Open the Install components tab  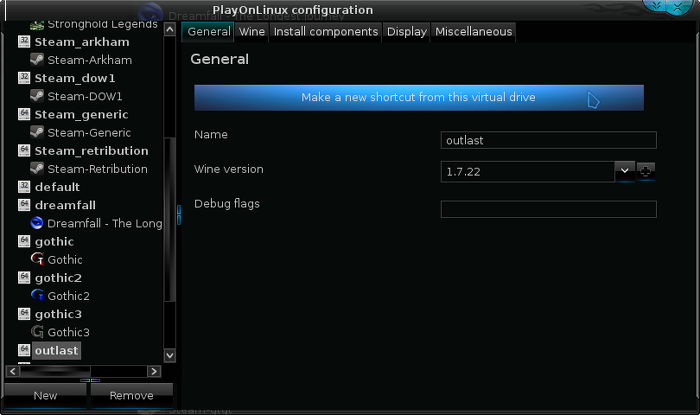point(326,32)
